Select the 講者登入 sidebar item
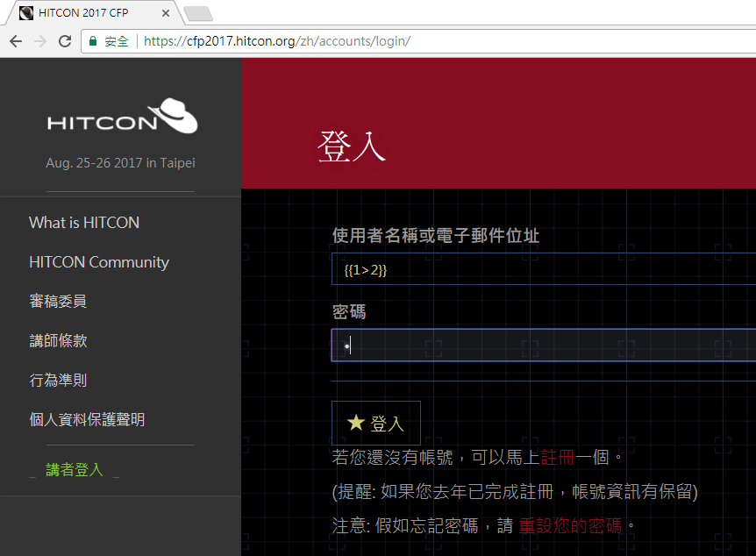The width and height of the screenshot is (756, 556). [75, 470]
